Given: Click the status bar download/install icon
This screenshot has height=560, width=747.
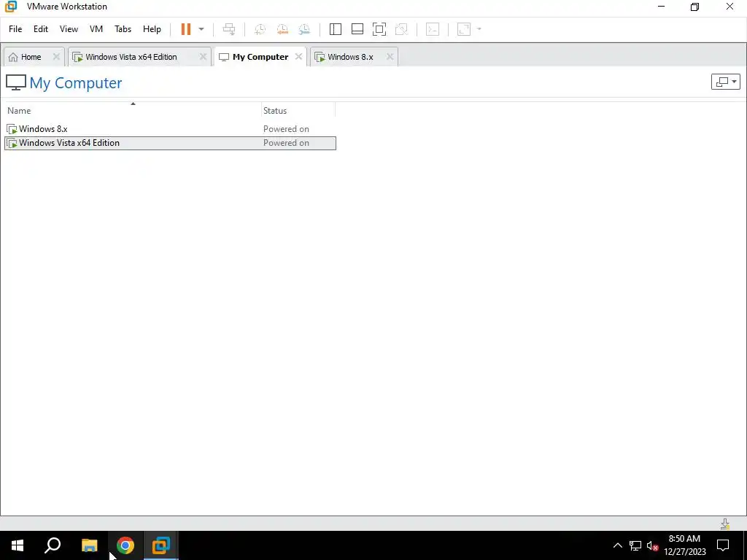Looking at the screenshot, I should coord(725,524).
